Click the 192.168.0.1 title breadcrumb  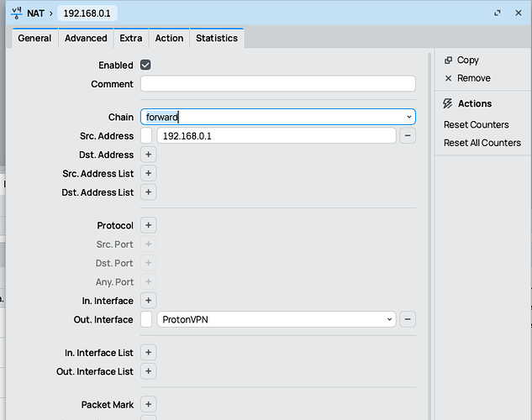pos(87,13)
